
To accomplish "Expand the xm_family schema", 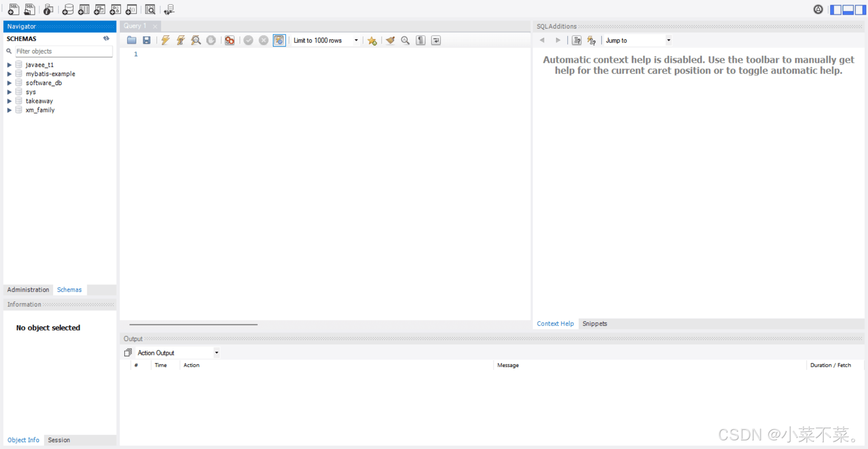I will pyautogui.click(x=9, y=110).
